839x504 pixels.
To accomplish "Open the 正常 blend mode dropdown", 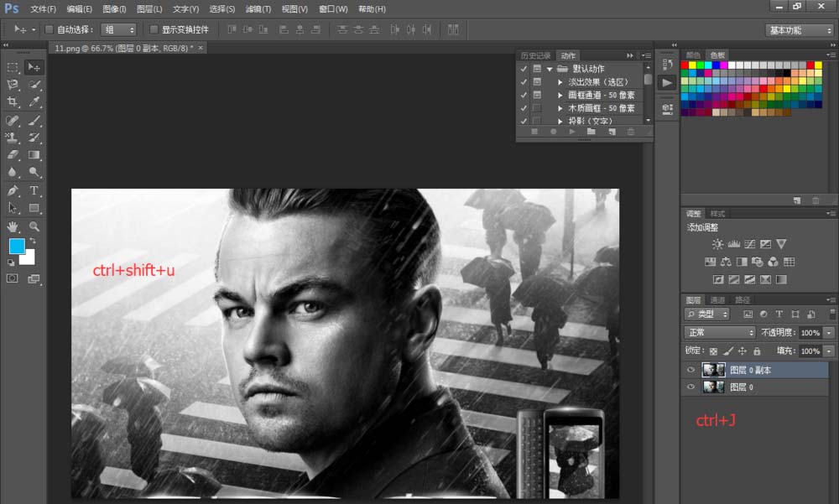I will point(720,333).
